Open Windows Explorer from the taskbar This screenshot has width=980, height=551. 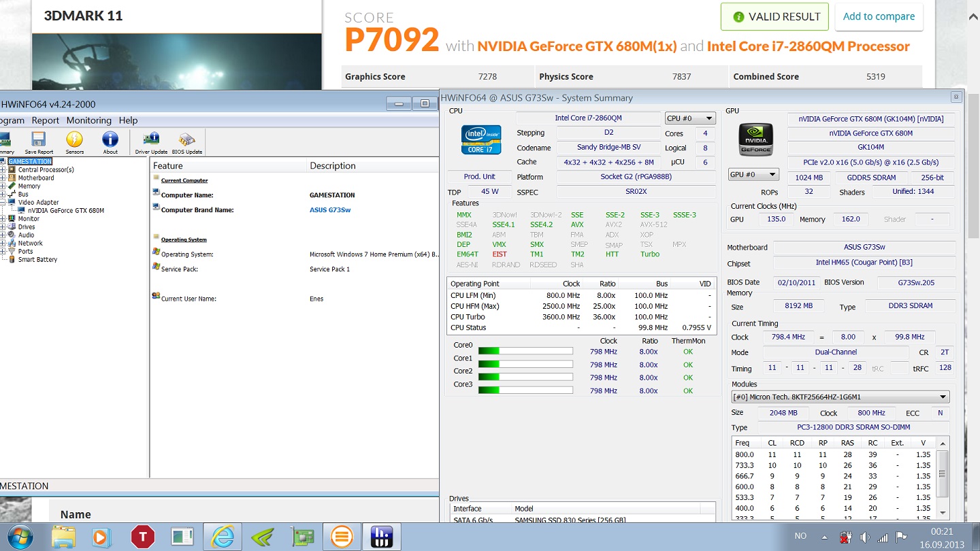[x=63, y=537]
